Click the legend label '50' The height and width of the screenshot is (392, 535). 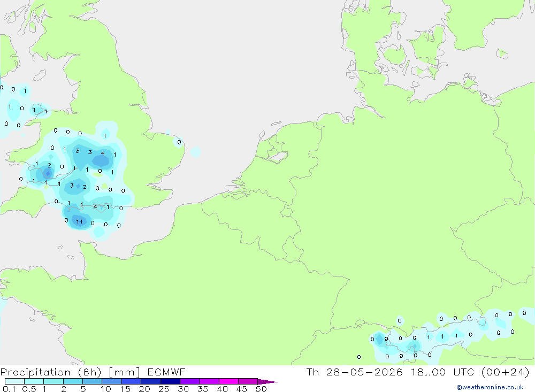[x=261, y=389]
